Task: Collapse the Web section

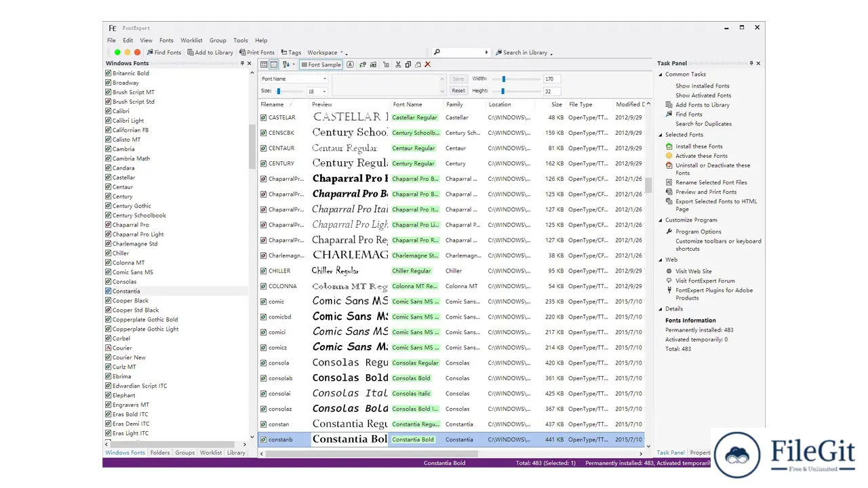Action: (660, 260)
